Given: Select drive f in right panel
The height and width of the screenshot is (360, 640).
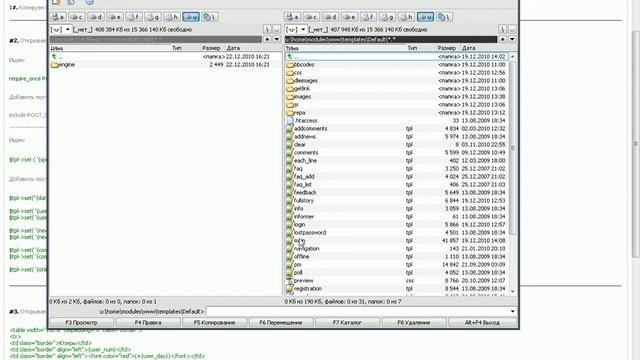Looking at the screenshot, I should tap(368, 17).
